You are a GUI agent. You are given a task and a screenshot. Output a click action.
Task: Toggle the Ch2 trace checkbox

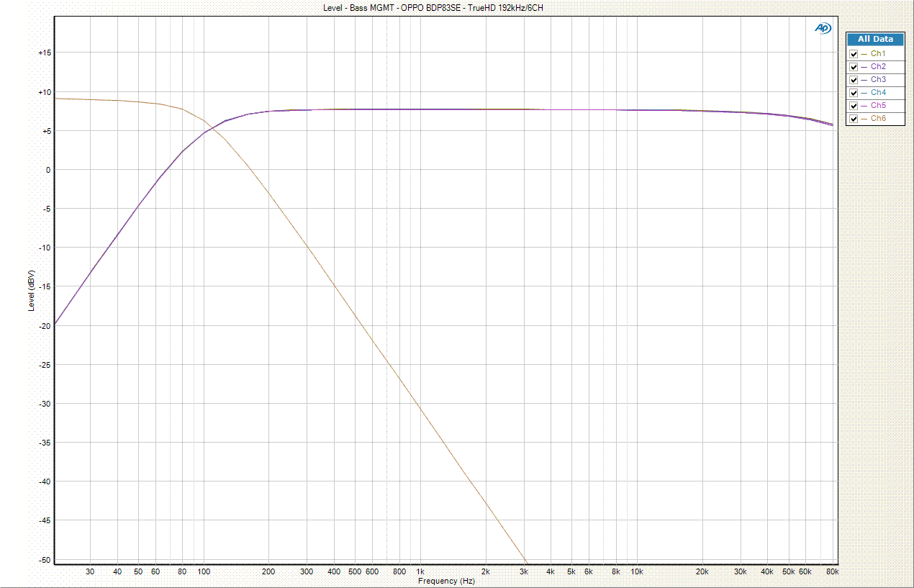coord(854,67)
